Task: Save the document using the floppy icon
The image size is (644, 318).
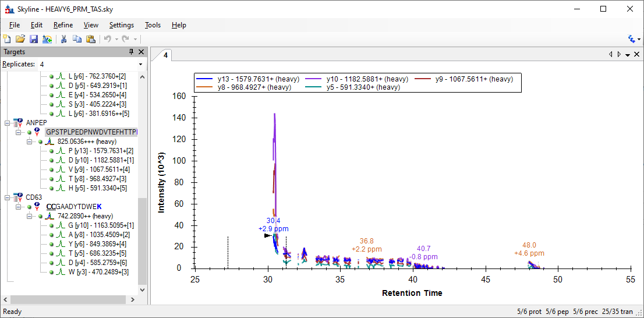Action: [34, 39]
